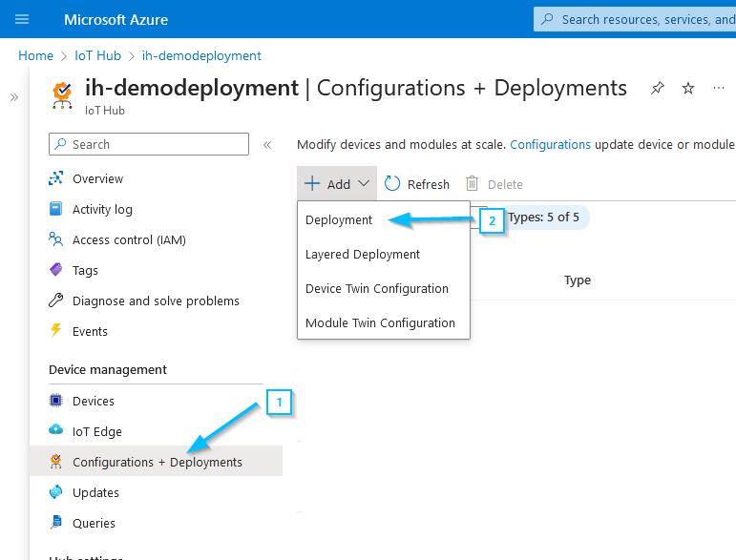Expand the far-left collapsed panel

click(x=14, y=97)
